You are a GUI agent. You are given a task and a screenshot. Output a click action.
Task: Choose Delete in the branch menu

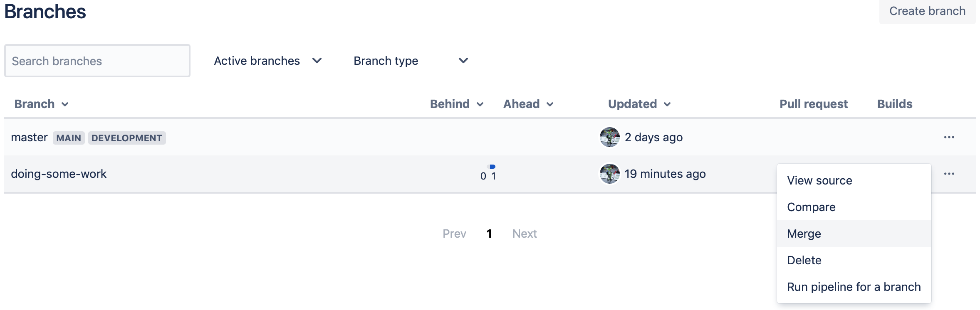[x=854, y=260]
